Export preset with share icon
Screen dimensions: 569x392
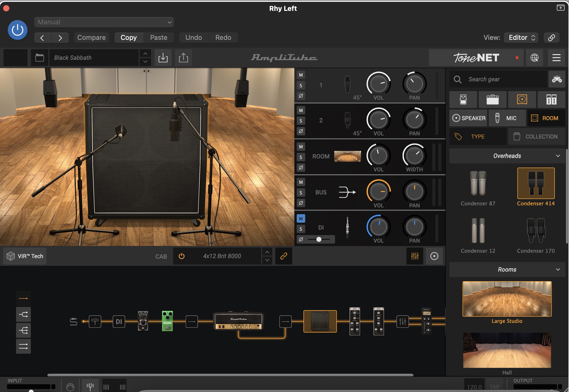183,57
